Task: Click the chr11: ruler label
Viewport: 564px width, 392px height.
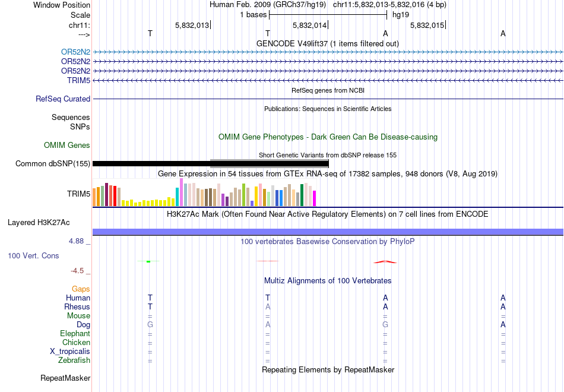Action: coord(79,25)
